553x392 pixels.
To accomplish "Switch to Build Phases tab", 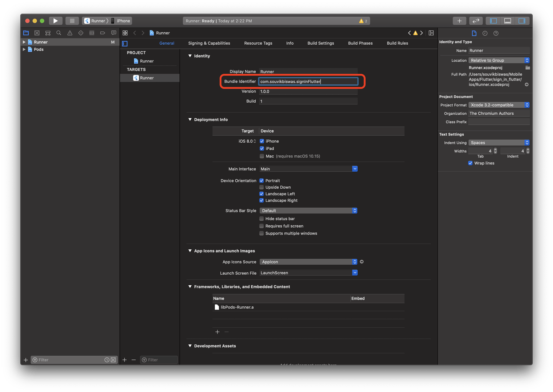I will click(x=360, y=43).
